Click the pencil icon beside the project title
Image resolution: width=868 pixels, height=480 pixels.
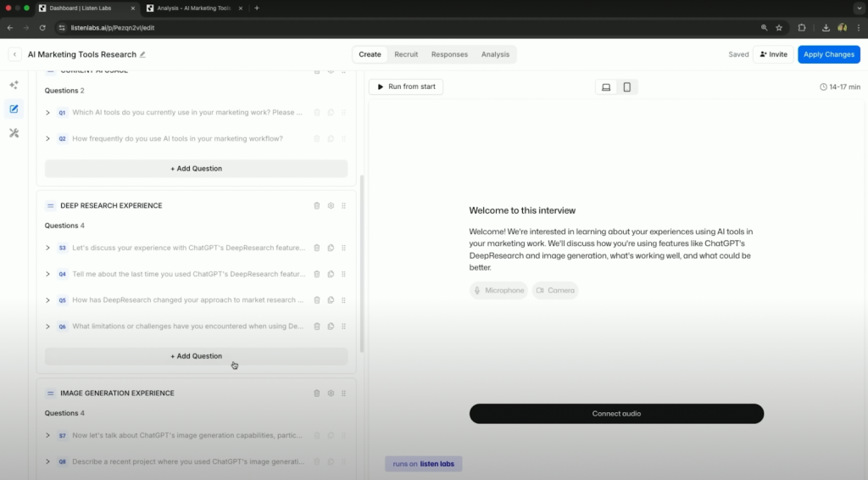142,54
